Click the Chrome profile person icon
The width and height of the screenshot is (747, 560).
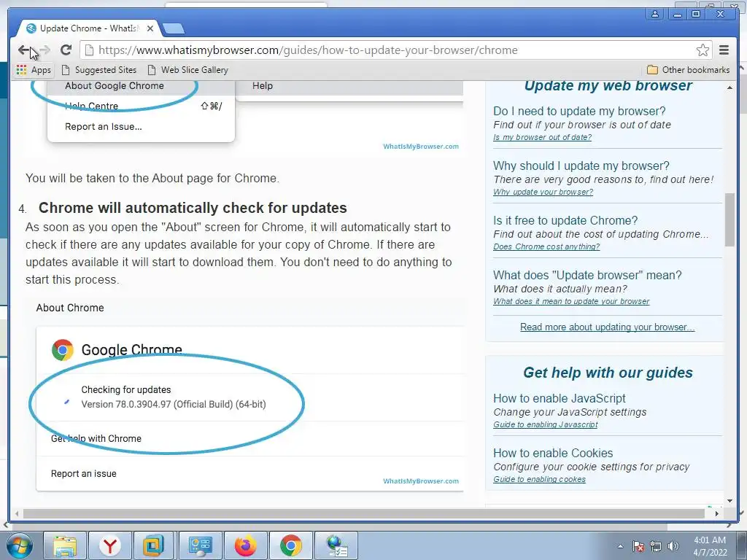[655, 15]
